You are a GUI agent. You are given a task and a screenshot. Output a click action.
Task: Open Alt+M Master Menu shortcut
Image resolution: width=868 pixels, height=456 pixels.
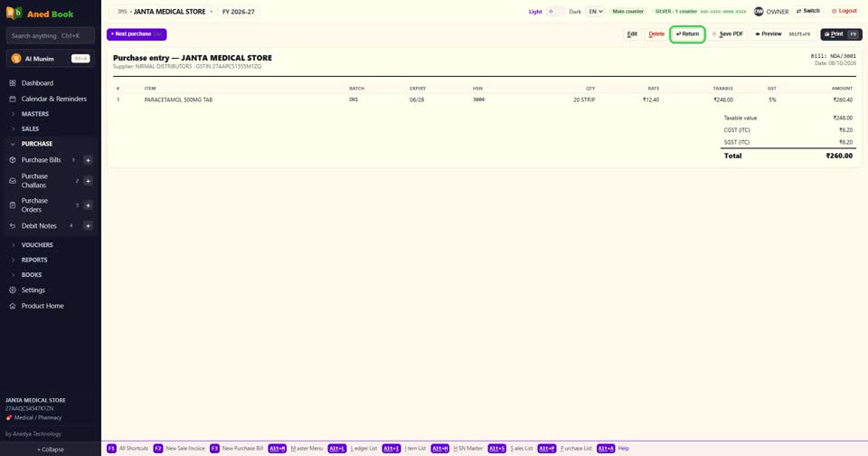coord(295,448)
